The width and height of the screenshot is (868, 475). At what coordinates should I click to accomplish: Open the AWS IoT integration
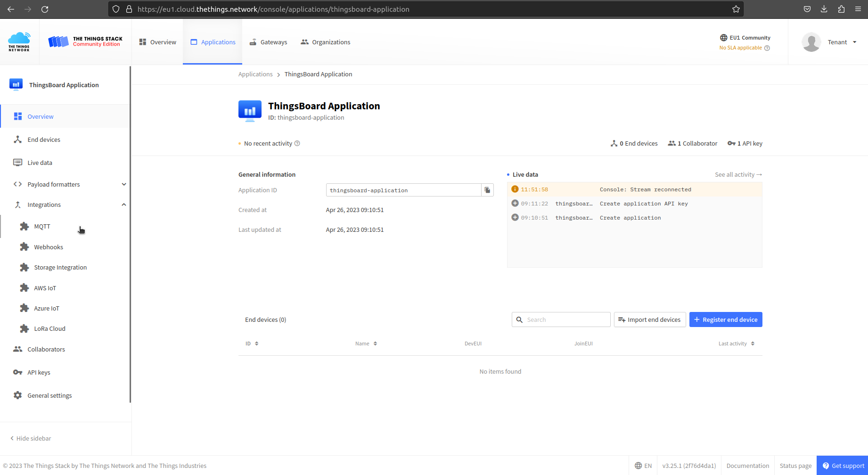(45, 287)
